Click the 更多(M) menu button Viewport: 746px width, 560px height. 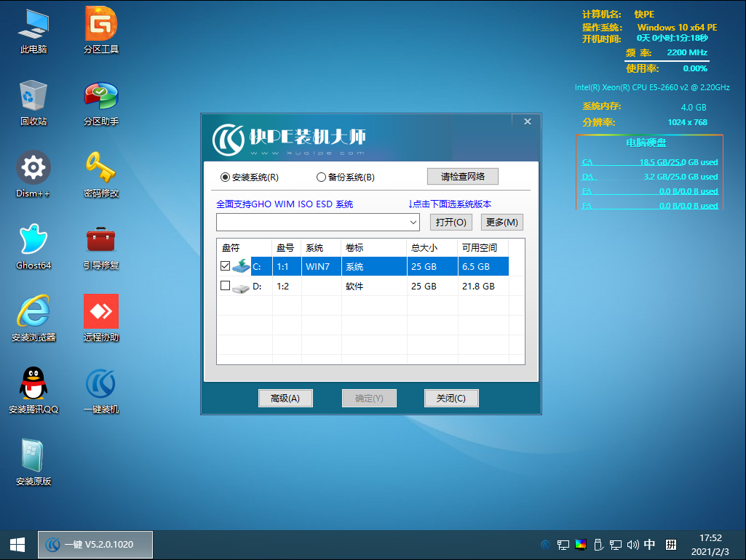[501, 222]
